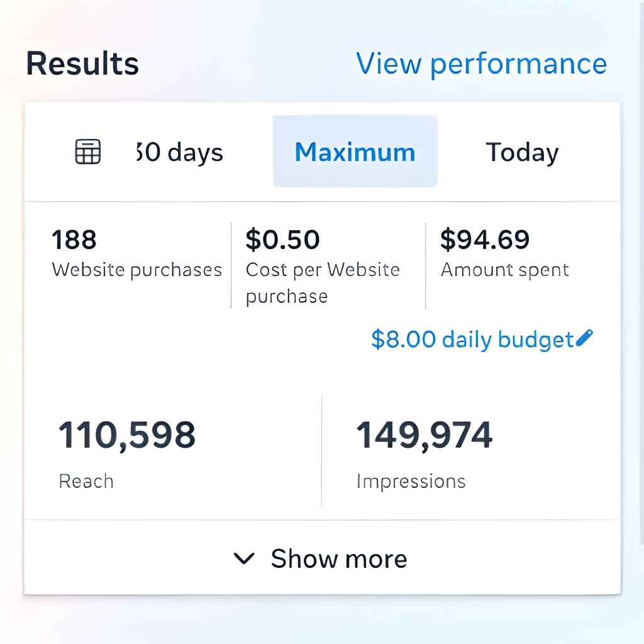Select the Maximum timeframe option
The height and width of the screenshot is (644, 644).
click(x=355, y=152)
